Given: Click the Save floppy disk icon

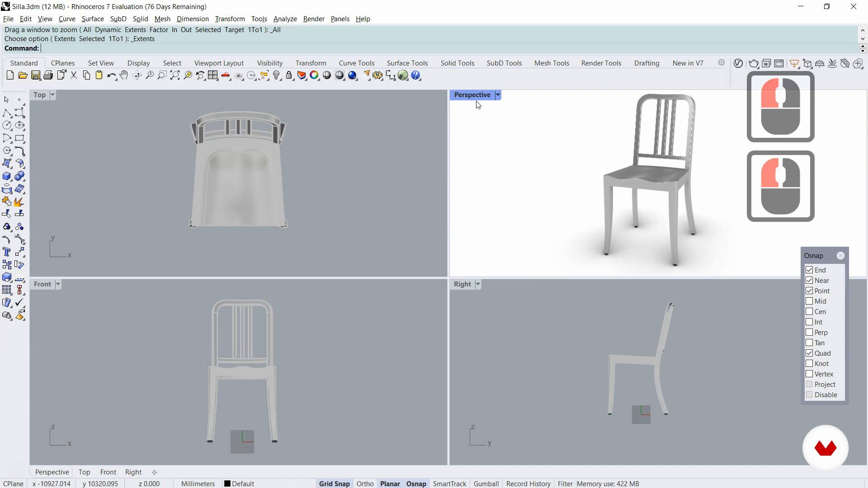Looking at the screenshot, I should click(x=35, y=75).
